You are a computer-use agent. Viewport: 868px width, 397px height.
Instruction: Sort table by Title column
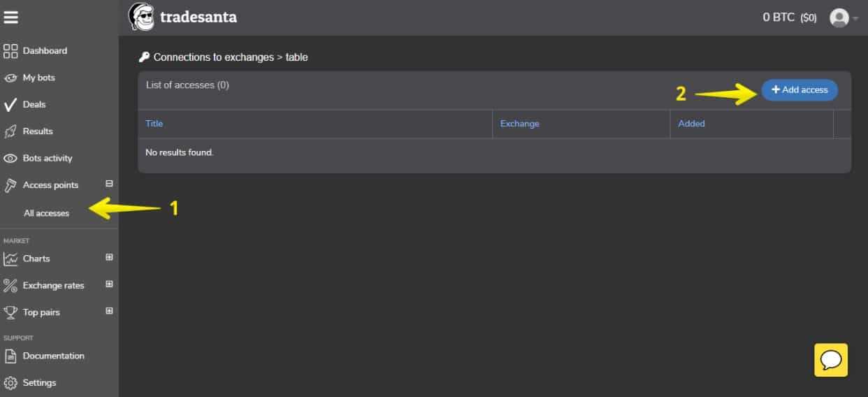(154, 124)
